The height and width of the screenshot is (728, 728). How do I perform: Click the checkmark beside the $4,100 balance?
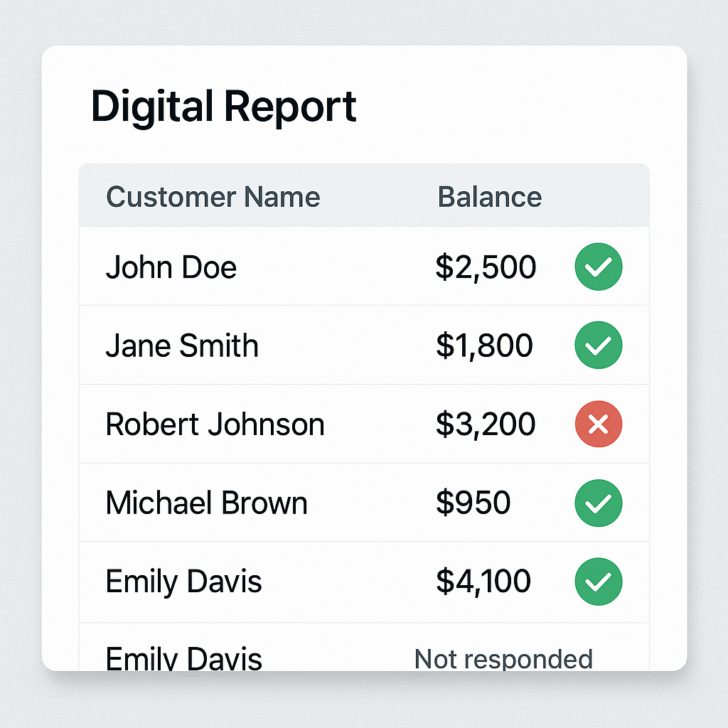[x=599, y=582]
